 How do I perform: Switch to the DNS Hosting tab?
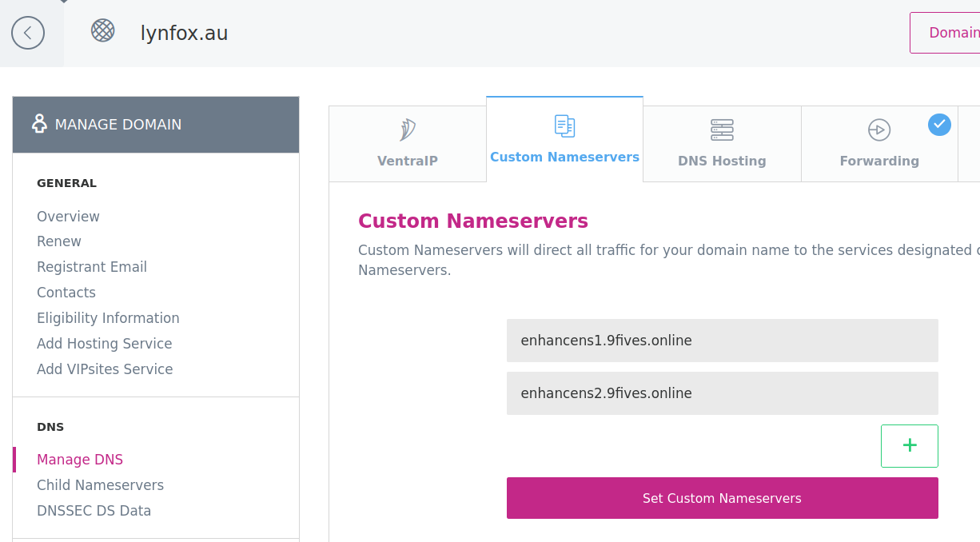(721, 144)
